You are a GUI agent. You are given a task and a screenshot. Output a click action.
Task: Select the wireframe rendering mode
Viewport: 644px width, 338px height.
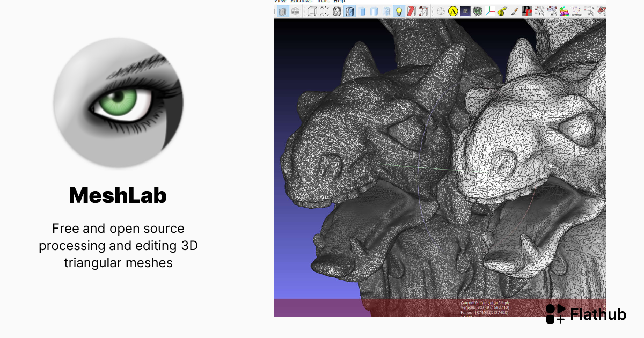pyautogui.click(x=338, y=11)
